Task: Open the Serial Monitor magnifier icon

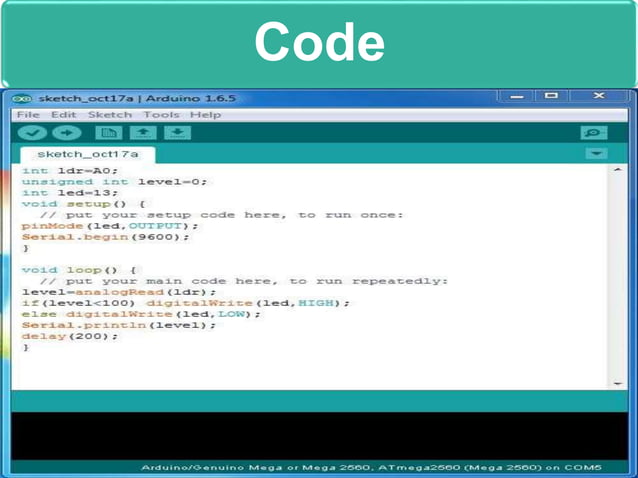Action: [594, 133]
